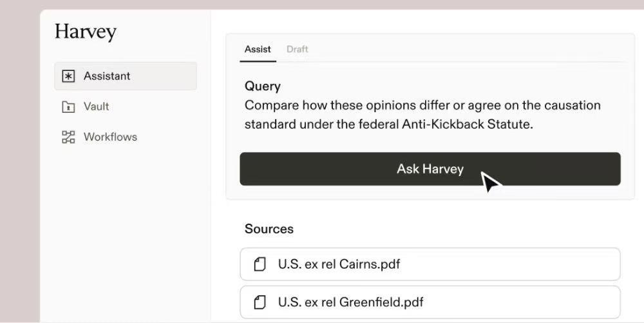Click the document icon beside Cairns.pdf
Image resolution: width=644 pixels, height=323 pixels.
[x=260, y=264]
